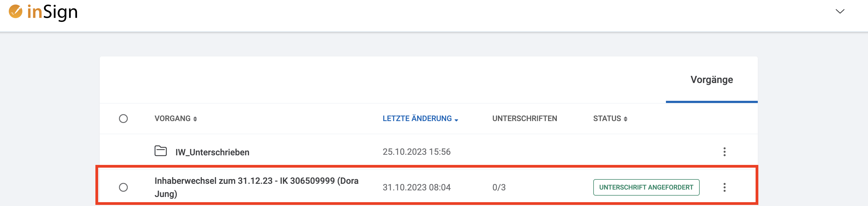The height and width of the screenshot is (206, 868).
Task: Switch to the Vorgänge tab
Action: tap(712, 80)
